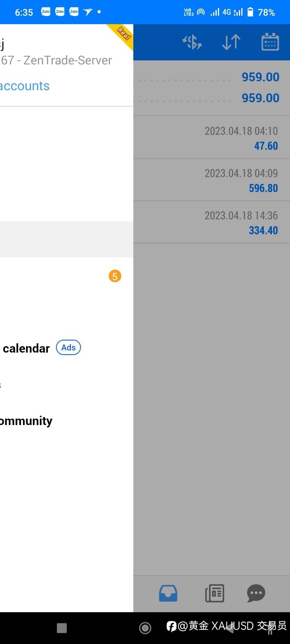Select the calendar menu entry
The image size is (290, 644).
[x=26, y=348]
